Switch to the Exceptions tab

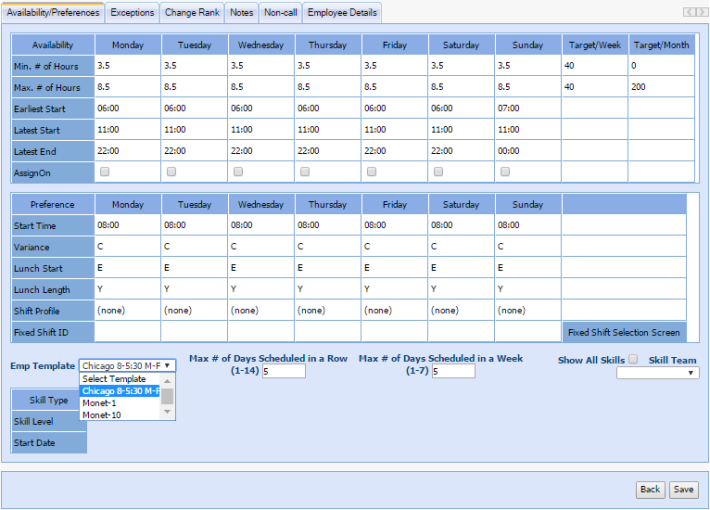click(x=132, y=12)
